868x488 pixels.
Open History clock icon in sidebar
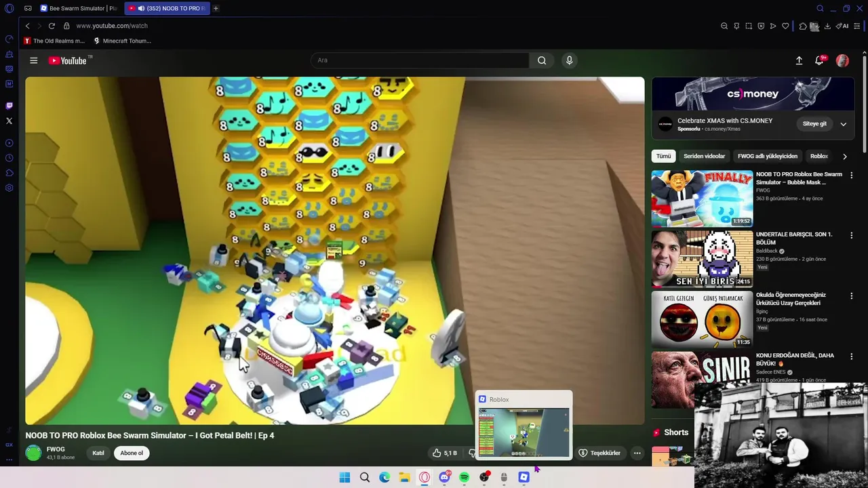click(9, 158)
